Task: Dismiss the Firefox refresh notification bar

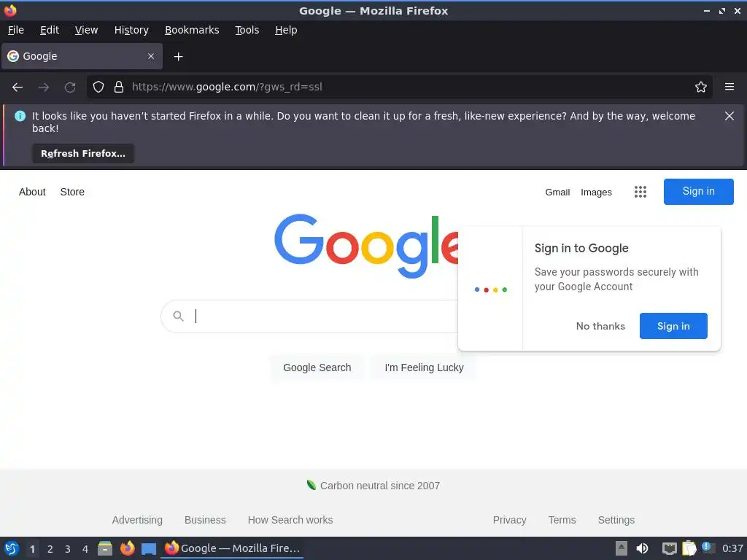Action: click(x=729, y=116)
